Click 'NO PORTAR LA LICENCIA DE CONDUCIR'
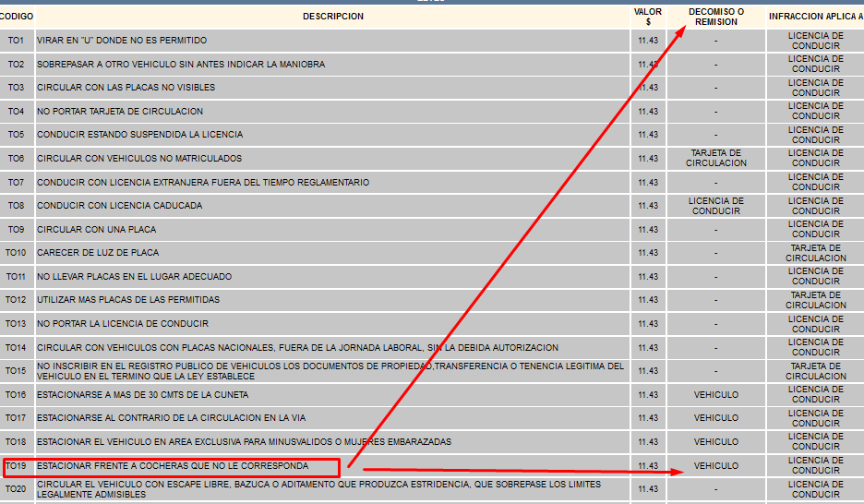This screenshot has height=504, width=864. click(123, 324)
